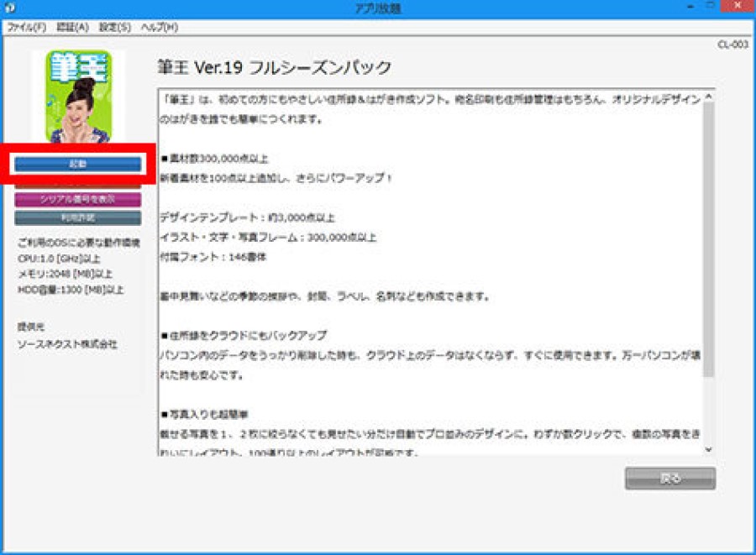Viewport: 756px width, 555px height.
Task: Click the blue 起動 launch button
Action: [x=77, y=165]
